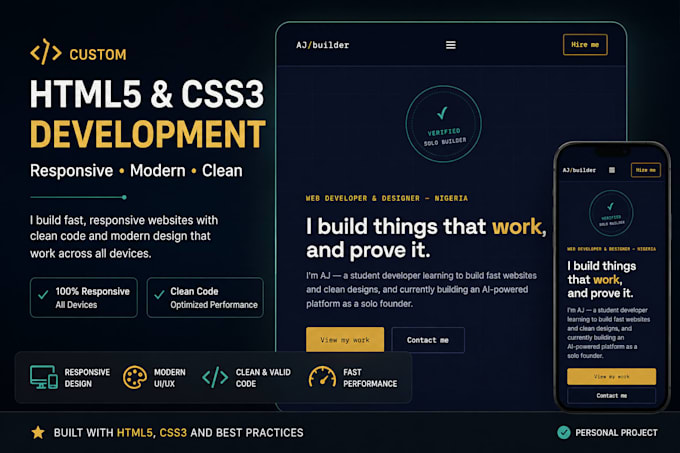Click "WEB DEVELOPER & DESIGNER – NIGERIA" tablet text

(386, 198)
